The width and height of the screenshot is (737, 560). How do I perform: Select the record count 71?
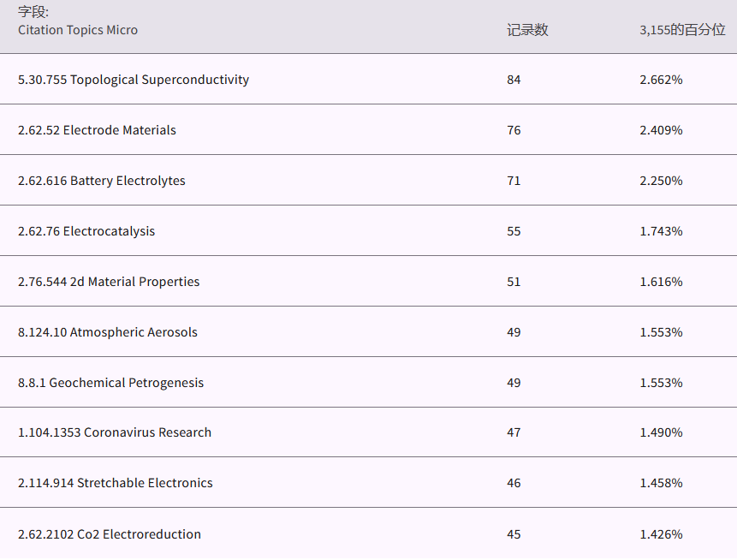pos(514,181)
